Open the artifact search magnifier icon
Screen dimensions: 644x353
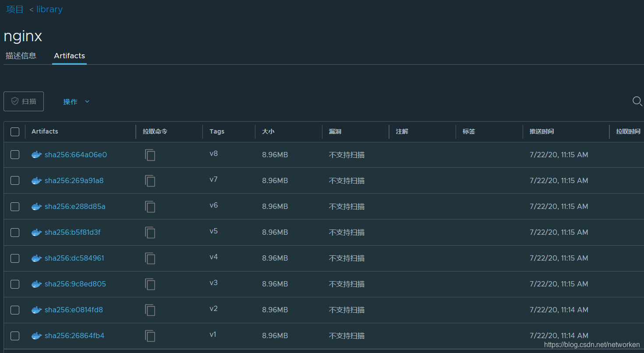[x=637, y=102]
